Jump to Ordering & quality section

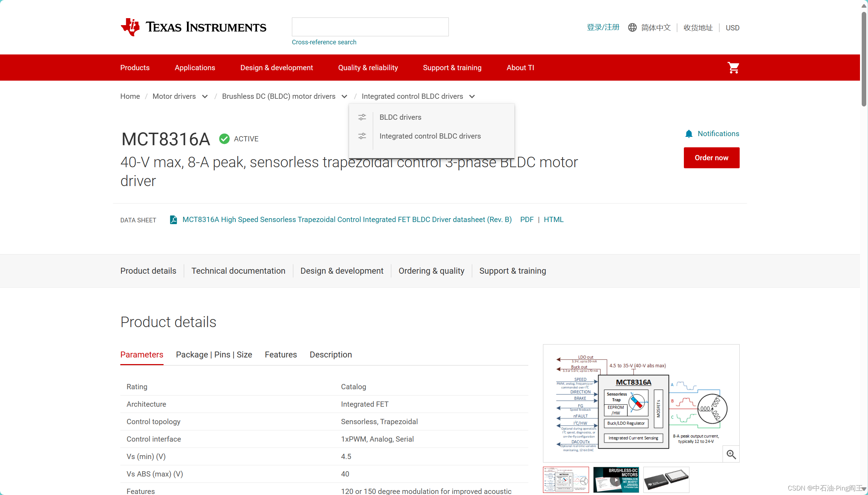pyautogui.click(x=431, y=271)
